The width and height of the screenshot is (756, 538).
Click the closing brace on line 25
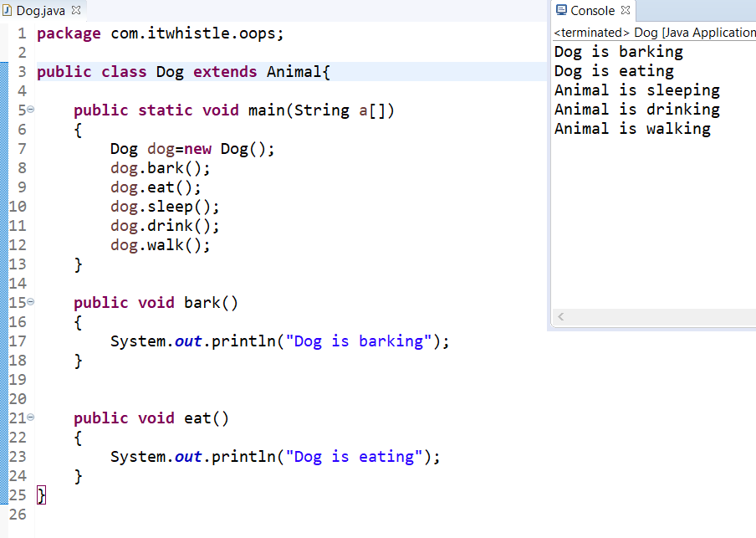point(42,496)
